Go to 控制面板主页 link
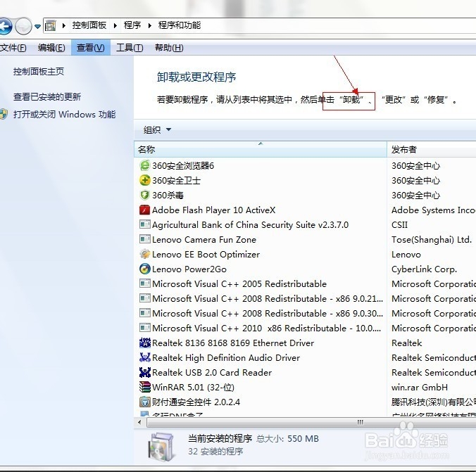 (39, 72)
